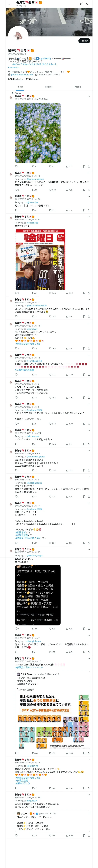This screenshot has width=98, height=868.
Task: Repost the pinned Apr 29, 2024 post
Action: (33, 167)
